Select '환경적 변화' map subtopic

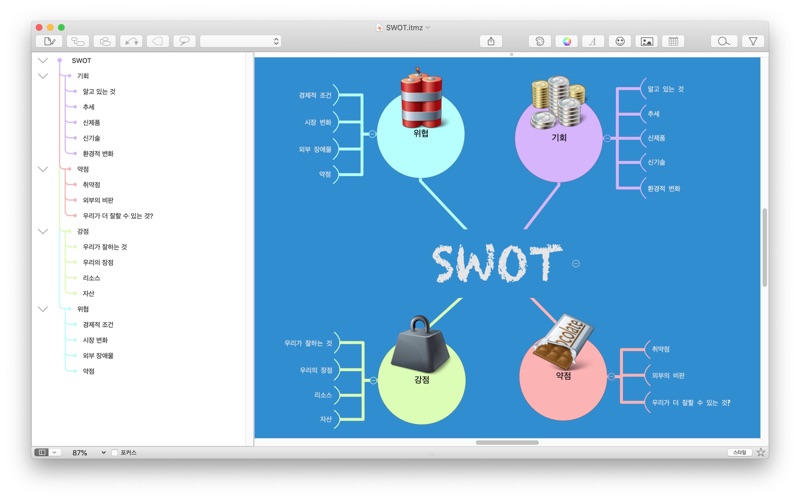pos(663,189)
